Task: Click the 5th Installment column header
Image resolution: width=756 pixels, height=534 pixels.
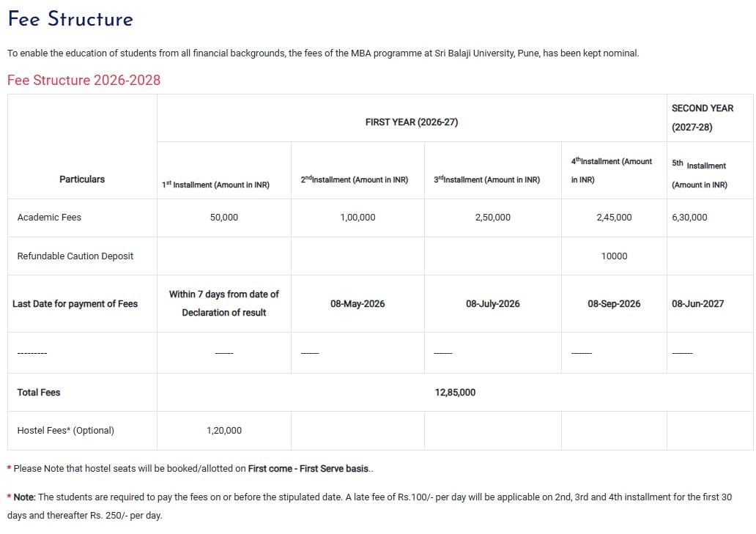Action: pyautogui.click(x=699, y=175)
